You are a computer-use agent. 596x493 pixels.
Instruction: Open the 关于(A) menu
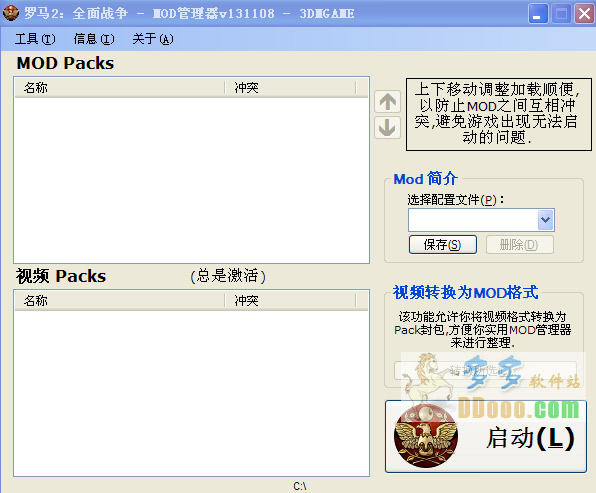coord(153,39)
